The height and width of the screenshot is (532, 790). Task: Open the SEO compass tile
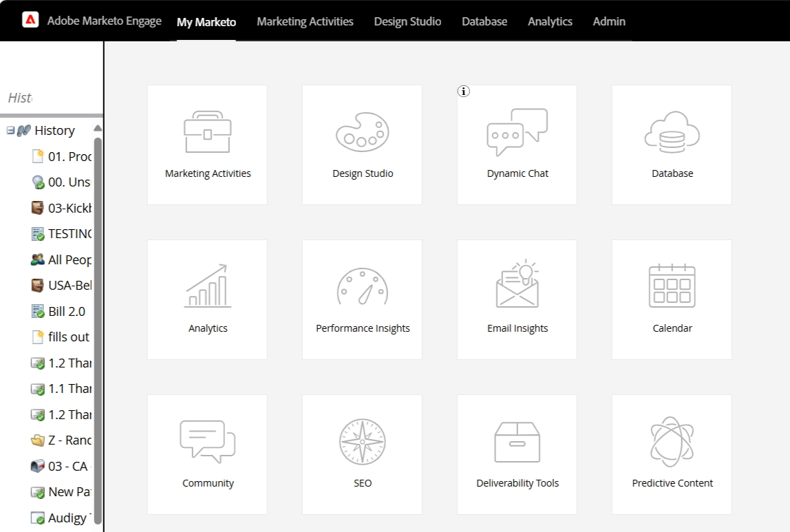[x=362, y=454]
